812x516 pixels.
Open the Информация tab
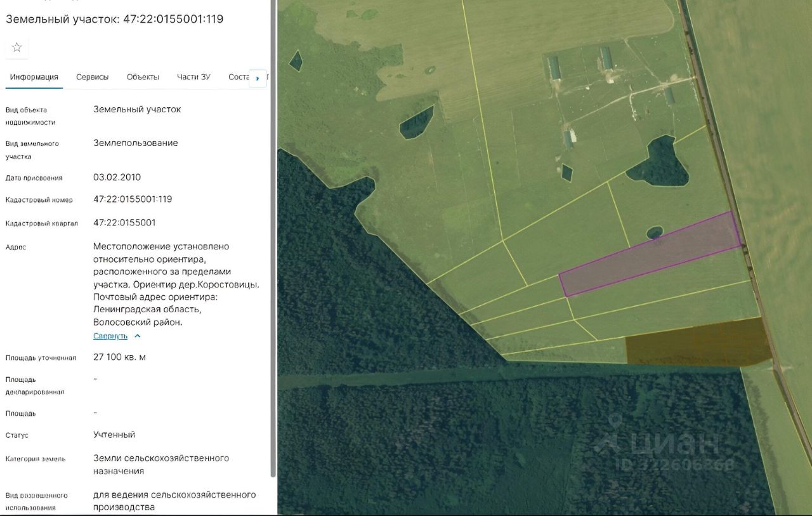tap(34, 77)
